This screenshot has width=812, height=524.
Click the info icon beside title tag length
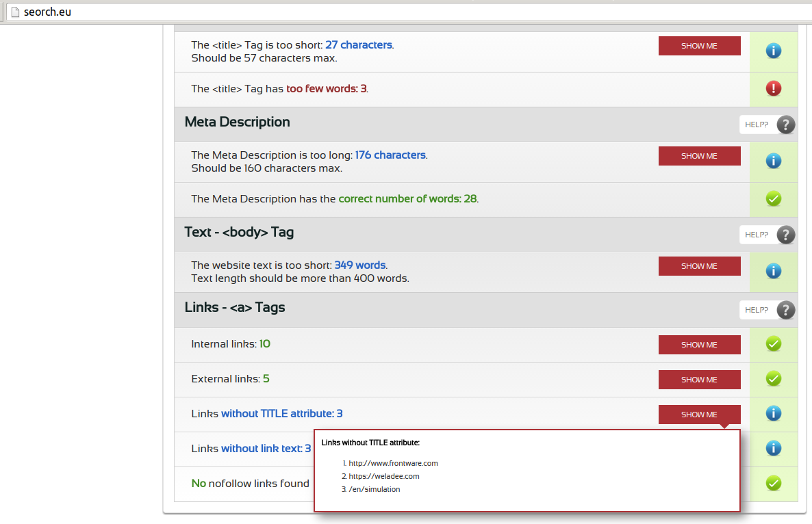pyautogui.click(x=774, y=51)
